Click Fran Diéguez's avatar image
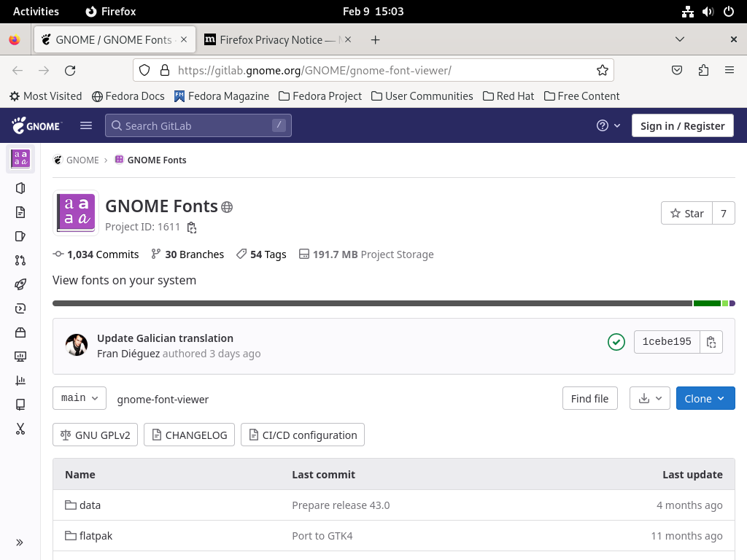The image size is (747, 560). point(76,345)
